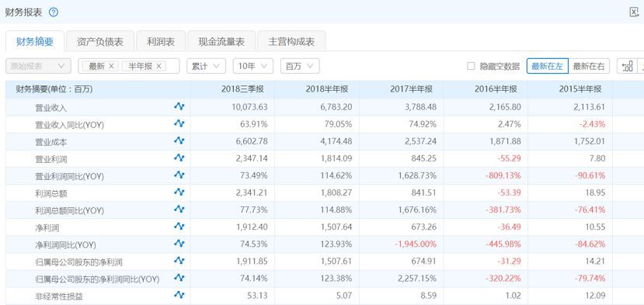Click the chart settings icon beside 最新在右
The image size is (644, 305).
627,66
